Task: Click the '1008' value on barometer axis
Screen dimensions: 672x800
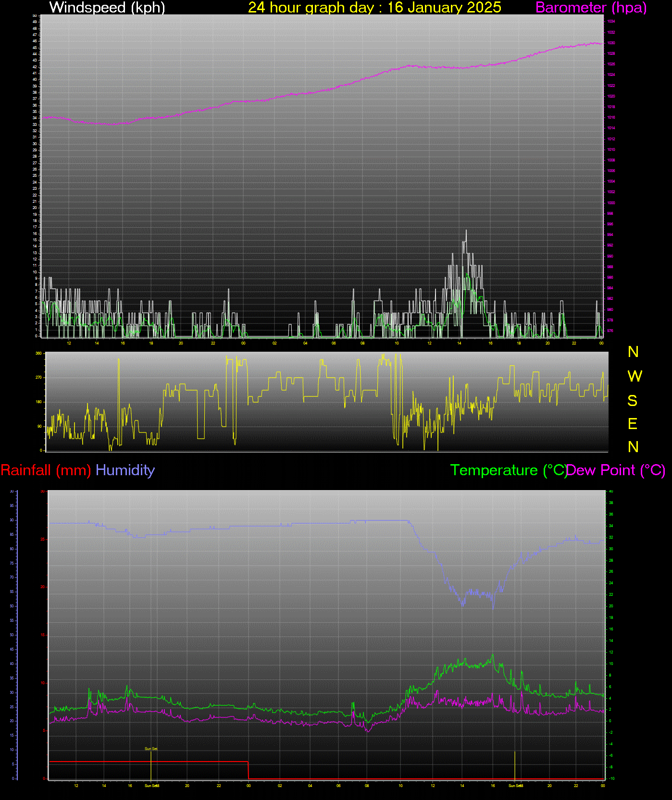Action: [611, 160]
